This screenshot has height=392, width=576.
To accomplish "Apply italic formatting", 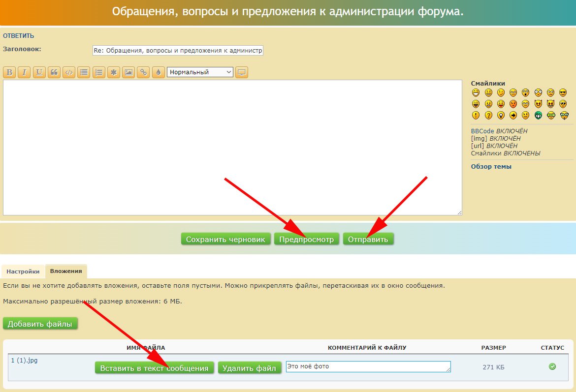I will tap(24, 72).
